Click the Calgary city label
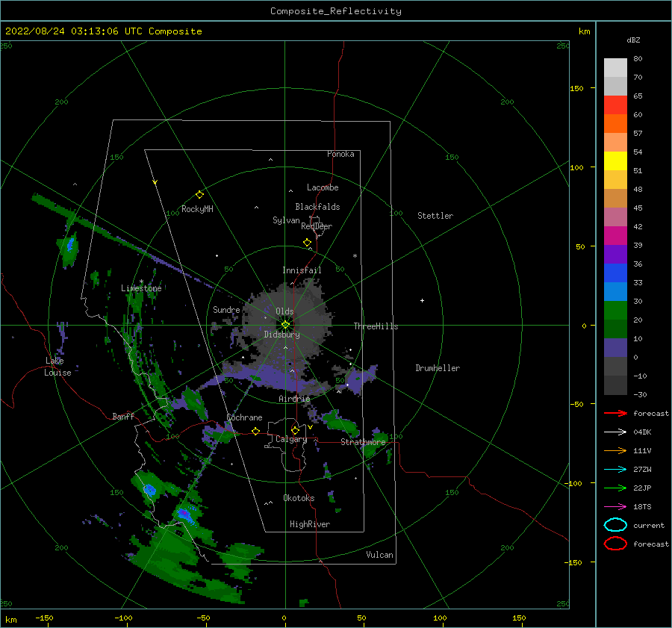Image resolution: width=672 pixels, height=628 pixels. click(291, 439)
